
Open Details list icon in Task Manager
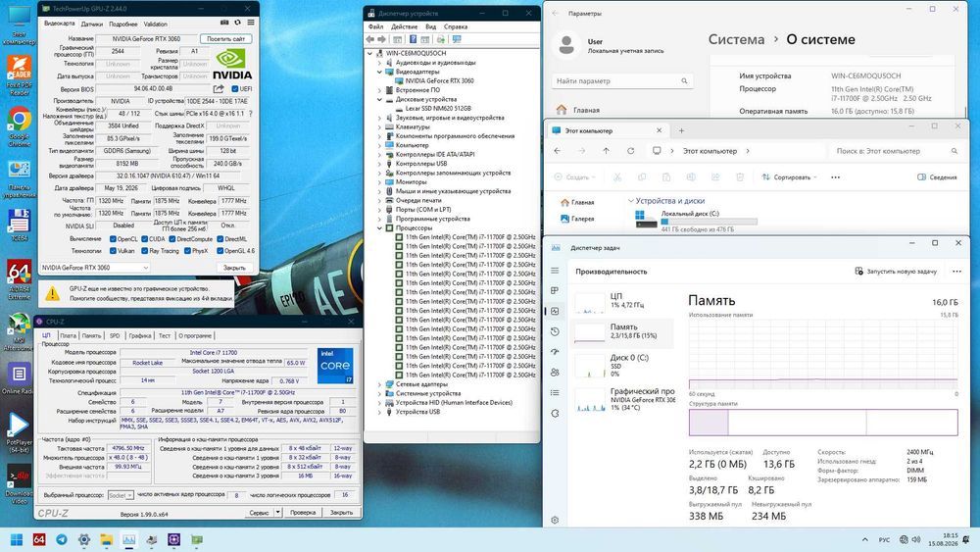(x=555, y=392)
